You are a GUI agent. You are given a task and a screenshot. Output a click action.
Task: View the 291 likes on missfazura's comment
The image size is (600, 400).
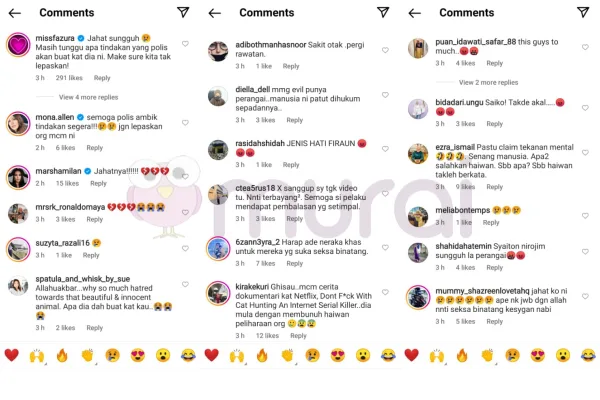click(69, 78)
